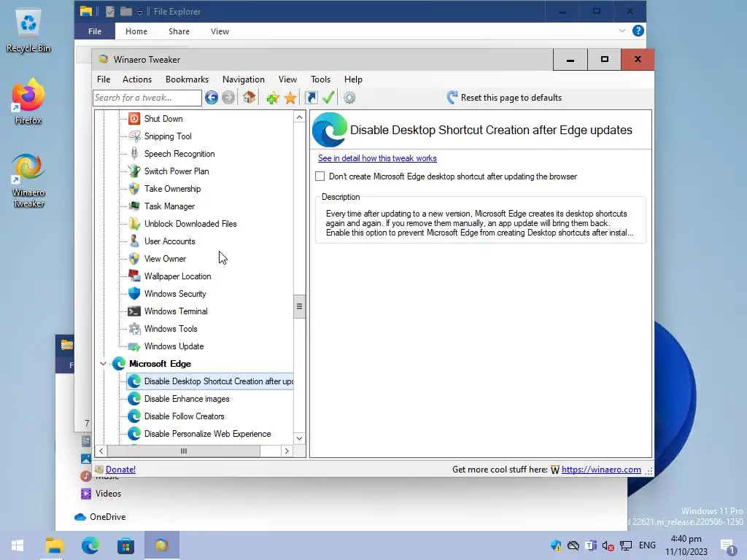Select Disable Personalize Web Experience

click(x=208, y=434)
